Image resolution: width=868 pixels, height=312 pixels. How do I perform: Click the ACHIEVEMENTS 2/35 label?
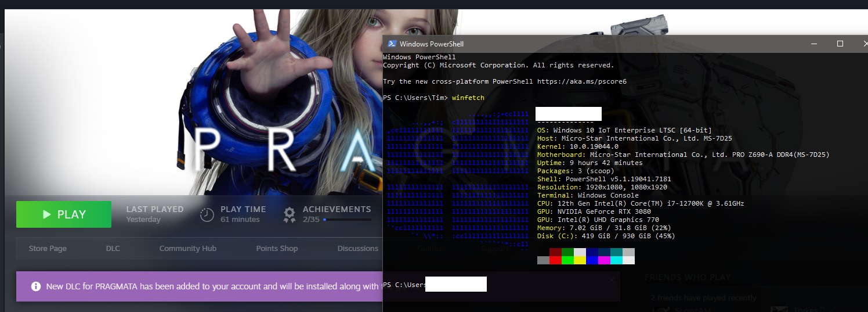(x=337, y=214)
